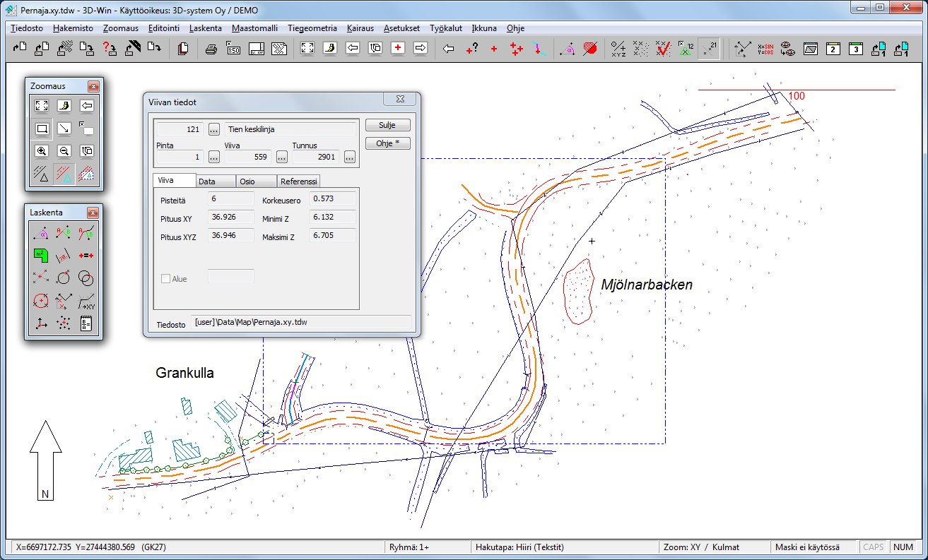Click the Sulje button
Viewport: 928px width, 560px height.
coord(387,125)
